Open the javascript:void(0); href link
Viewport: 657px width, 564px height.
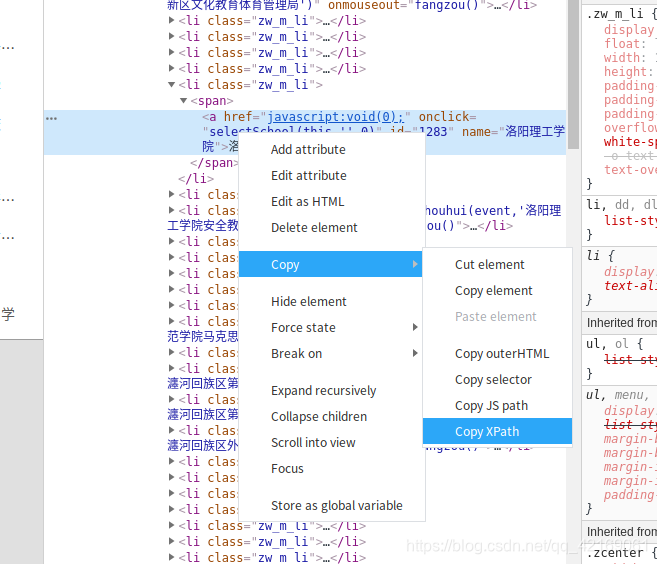(x=336, y=117)
